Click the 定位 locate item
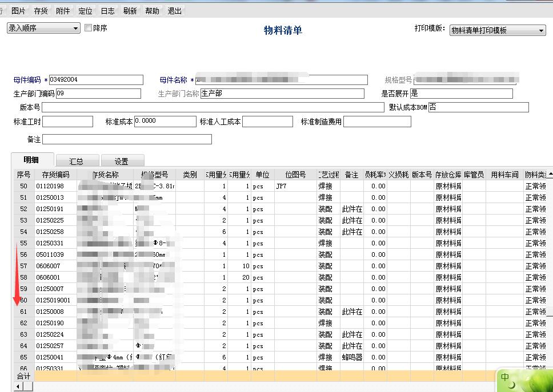Viewport: 553px width, 392px height. (x=85, y=11)
